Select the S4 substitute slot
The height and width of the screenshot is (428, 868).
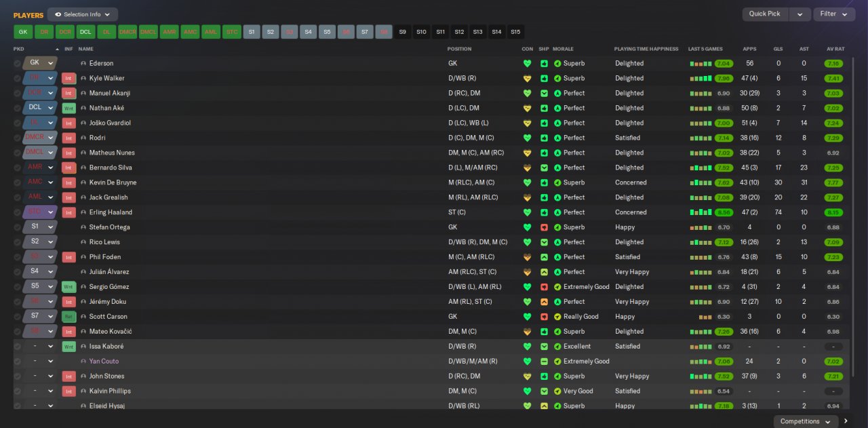tap(308, 32)
